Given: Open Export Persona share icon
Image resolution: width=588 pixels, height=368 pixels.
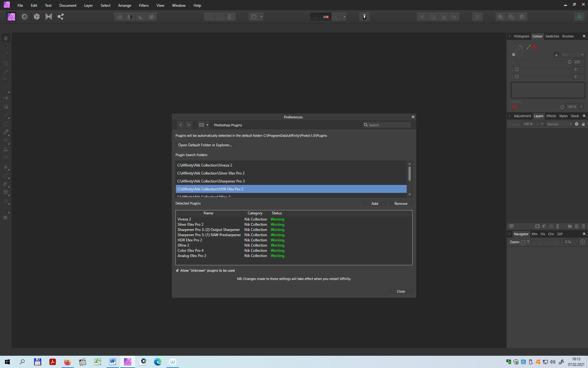Looking at the screenshot, I should click(61, 17).
